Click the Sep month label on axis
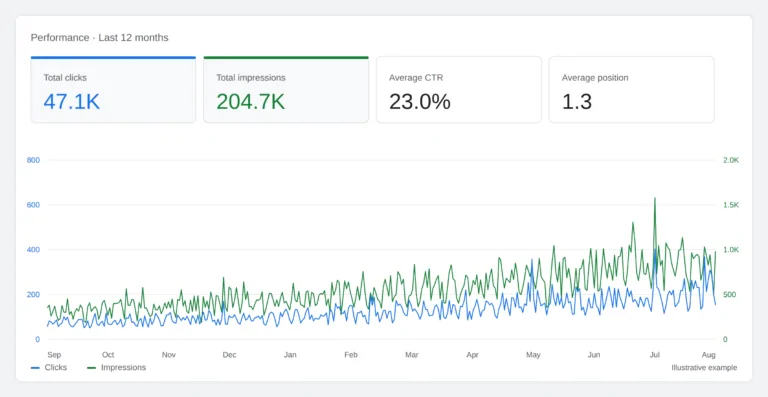Image resolution: width=768 pixels, height=397 pixels. pos(54,355)
